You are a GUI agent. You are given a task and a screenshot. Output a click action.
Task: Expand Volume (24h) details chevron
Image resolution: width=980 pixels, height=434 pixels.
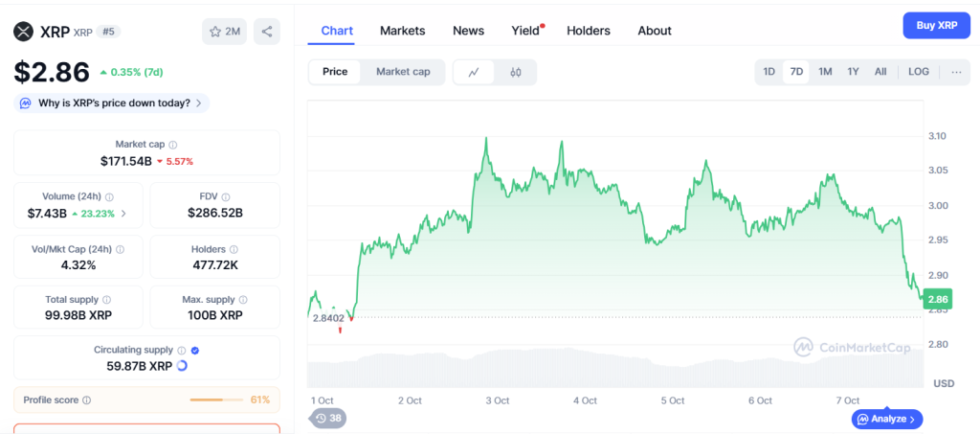point(122,213)
